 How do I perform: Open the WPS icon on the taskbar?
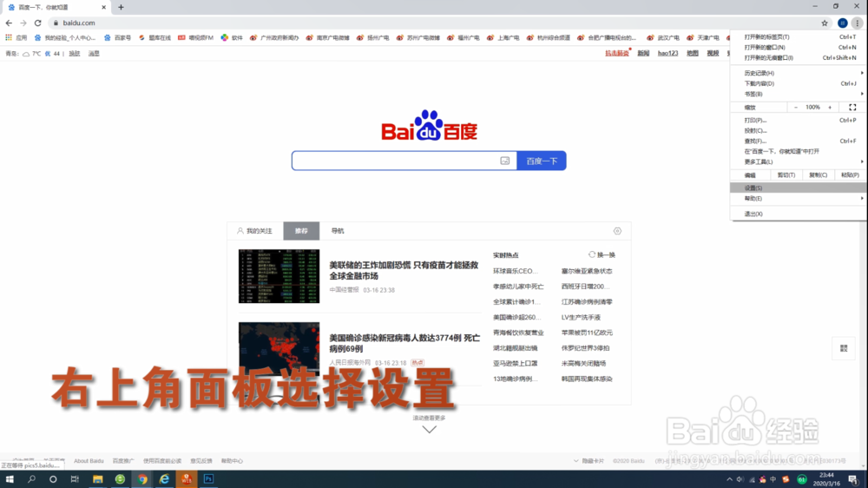187,479
